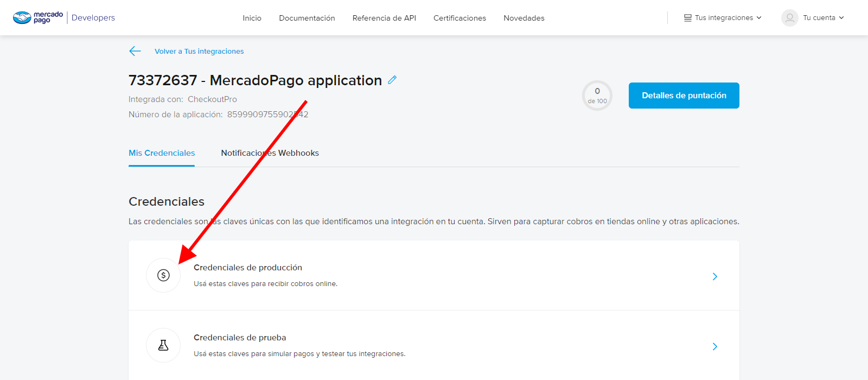Open production credentials via right chevron

coord(714,276)
